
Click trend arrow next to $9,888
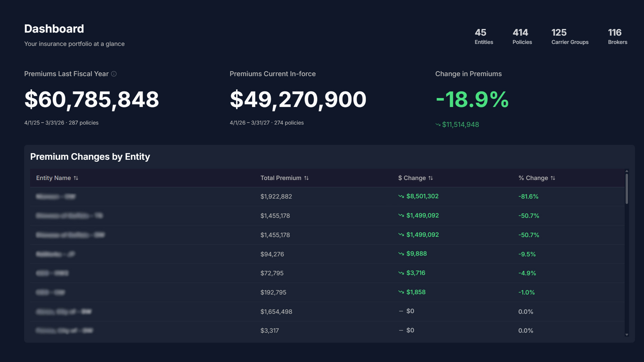(x=401, y=254)
